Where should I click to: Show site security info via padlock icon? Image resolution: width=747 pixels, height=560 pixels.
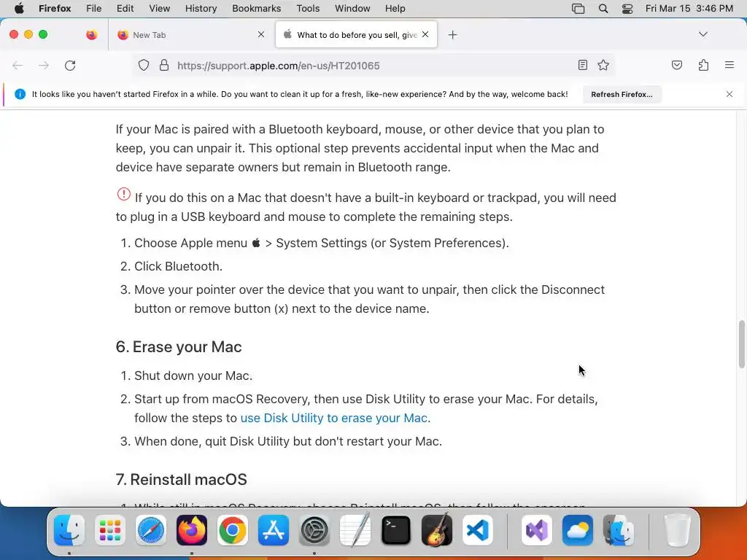coord(164,65)
